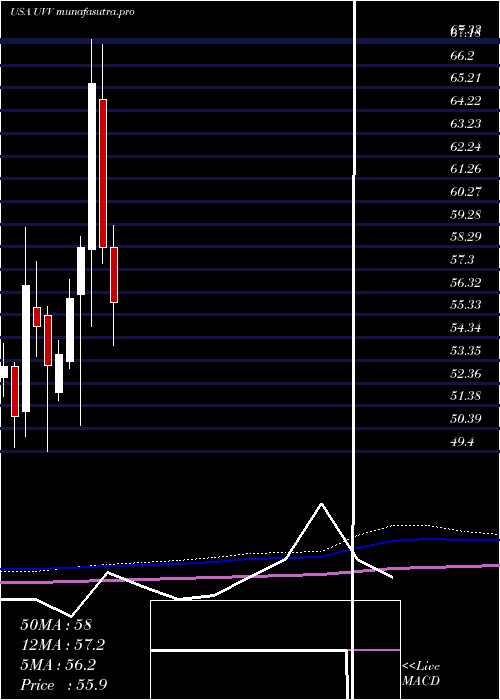Viewport: 500px width, 700px height.
Task: Click the 'Price : 55.9' readout
Action: tap(63, 685)
